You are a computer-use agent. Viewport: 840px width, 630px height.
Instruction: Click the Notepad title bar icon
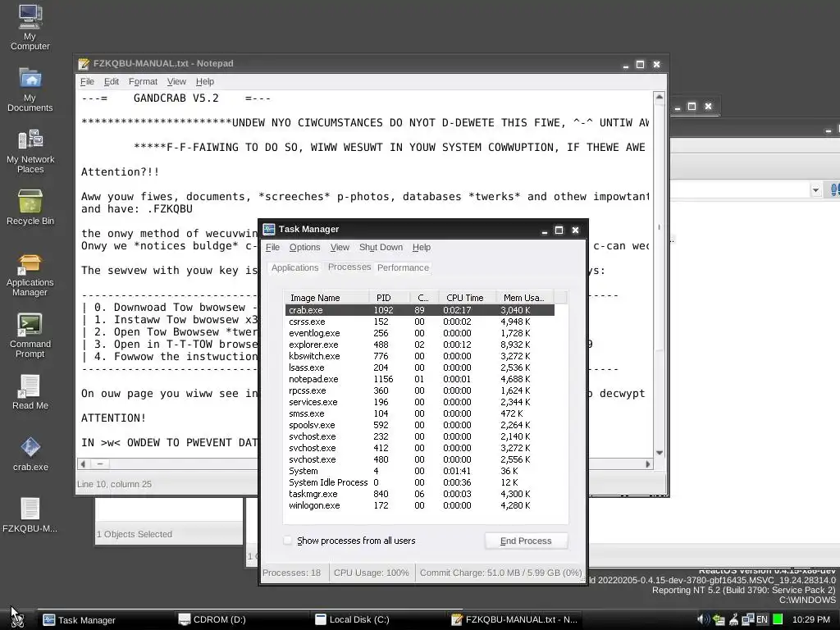click(x=84, y=64)
